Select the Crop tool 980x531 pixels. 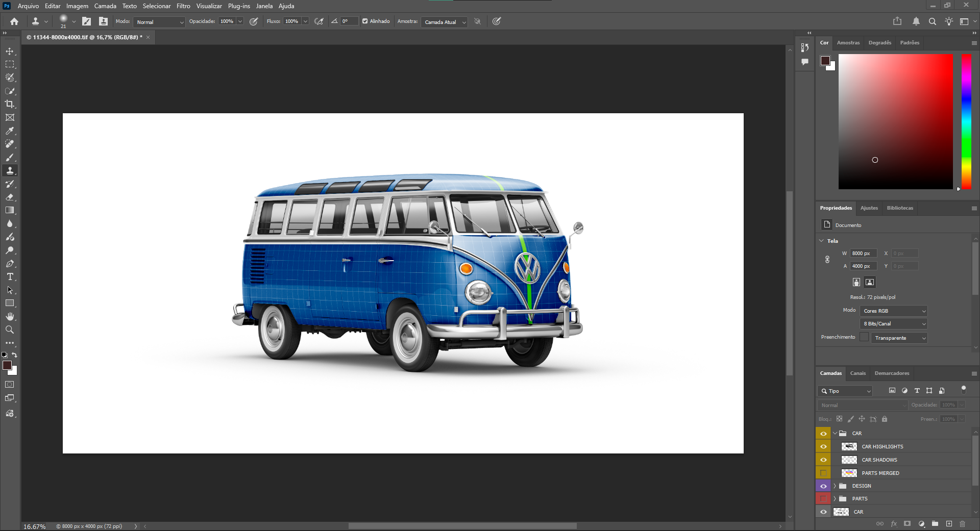tap(10, 104)
